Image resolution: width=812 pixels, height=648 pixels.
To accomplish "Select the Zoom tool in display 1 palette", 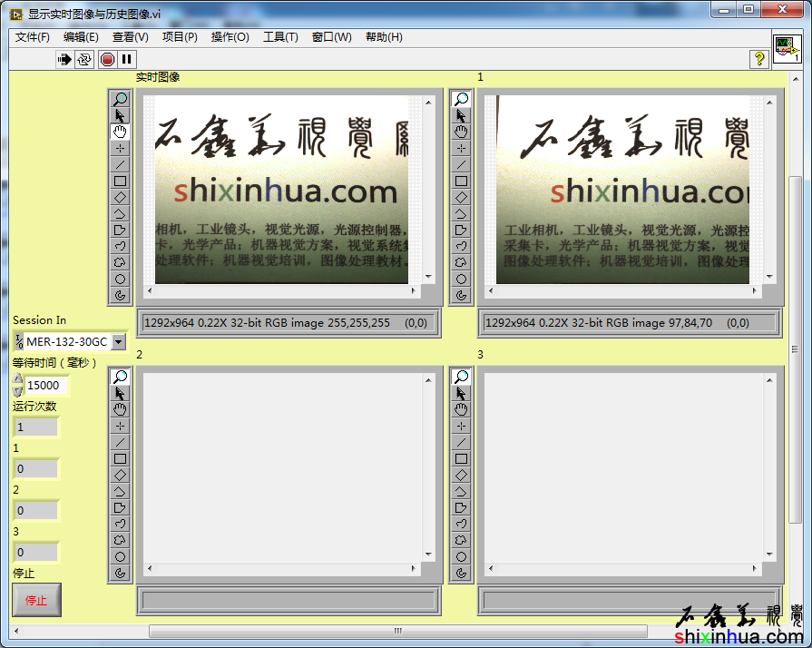I will point(462,99).
